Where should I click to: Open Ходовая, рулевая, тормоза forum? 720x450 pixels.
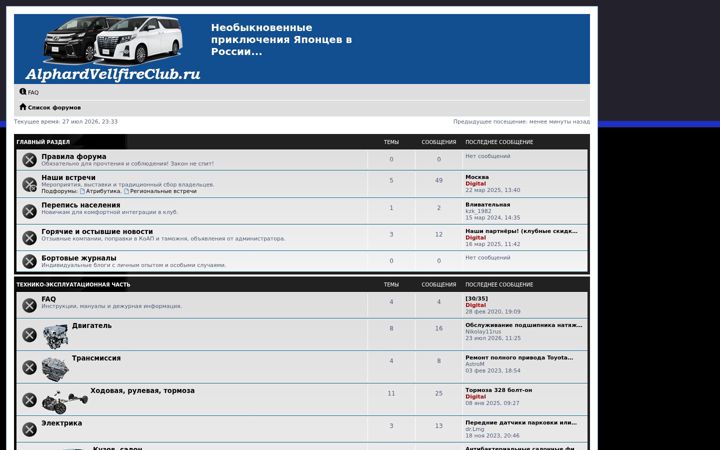pyautogui.click(x=142, y=391)
